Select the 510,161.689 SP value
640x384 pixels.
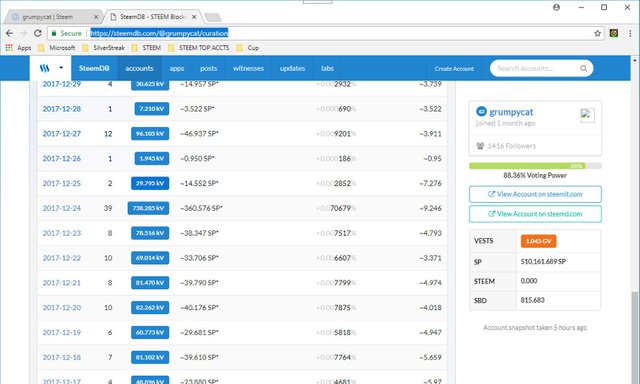point(543,262)
